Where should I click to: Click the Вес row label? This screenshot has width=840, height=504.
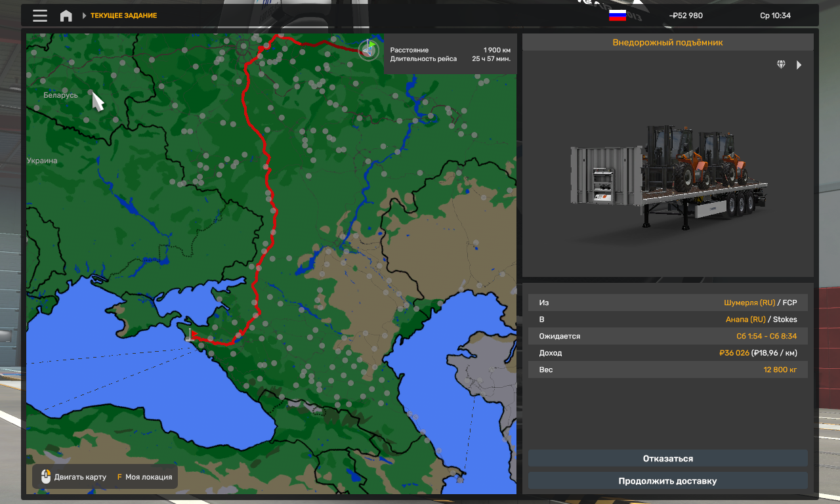tap(546, 370)
